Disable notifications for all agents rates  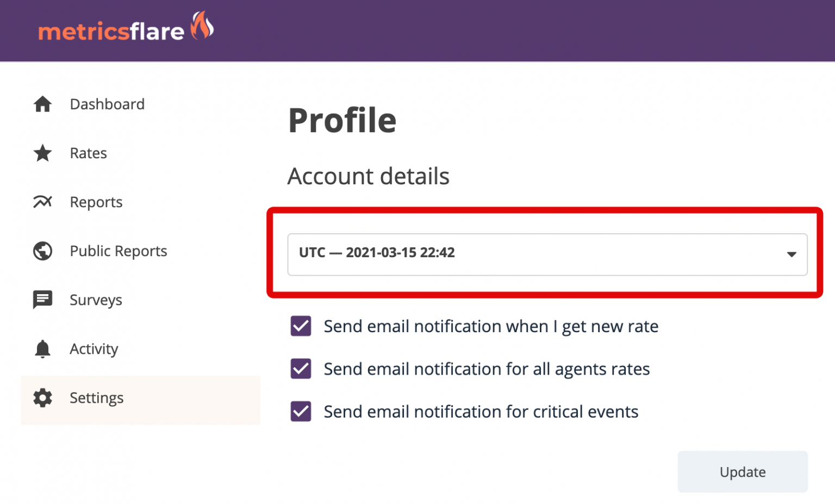pos(301,369)
